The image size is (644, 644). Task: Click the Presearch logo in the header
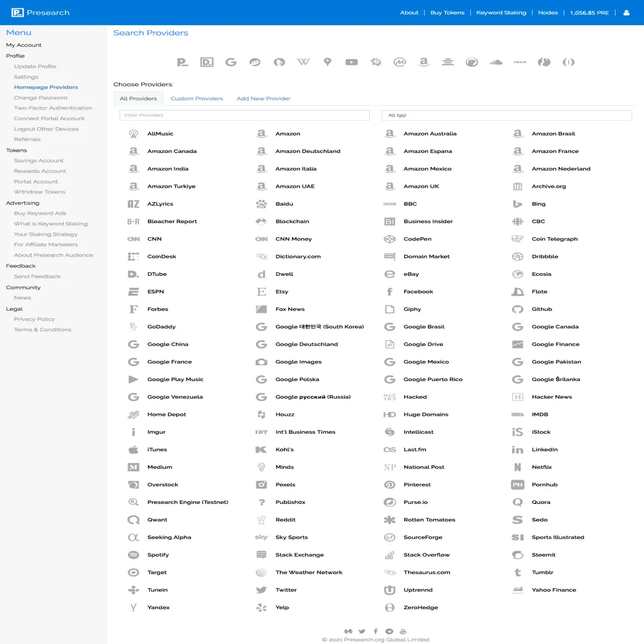[x=41, y=12]
